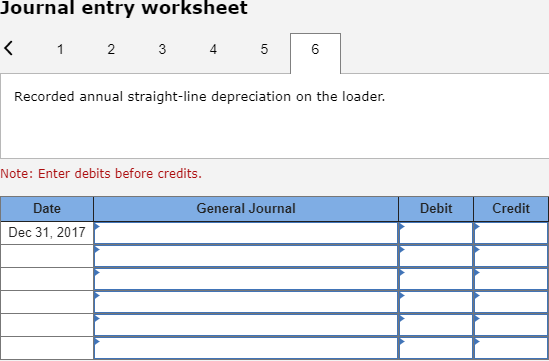The width and height of the screenshot is (549, 361).
Task: Click Credit field in the Dec 31, 2017 row
Action: coord(511,233)
